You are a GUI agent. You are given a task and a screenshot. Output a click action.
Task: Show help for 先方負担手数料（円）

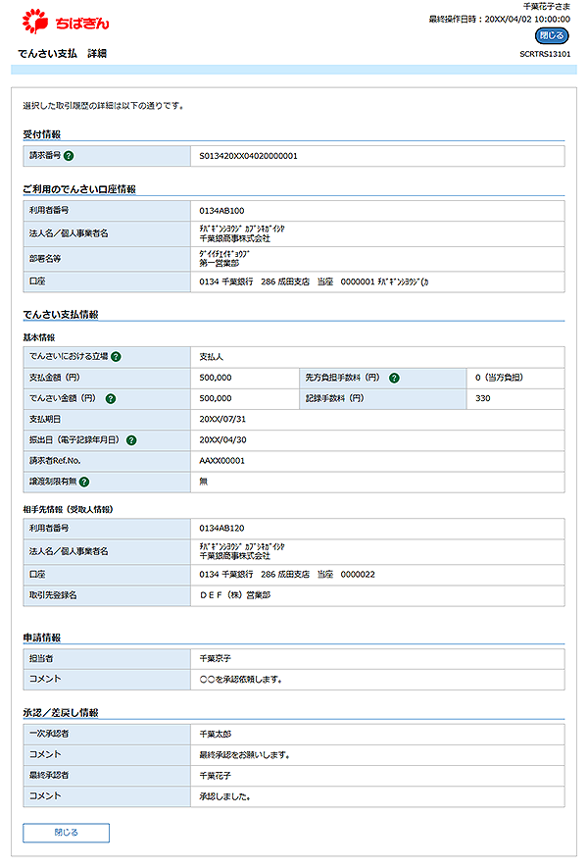394,378
